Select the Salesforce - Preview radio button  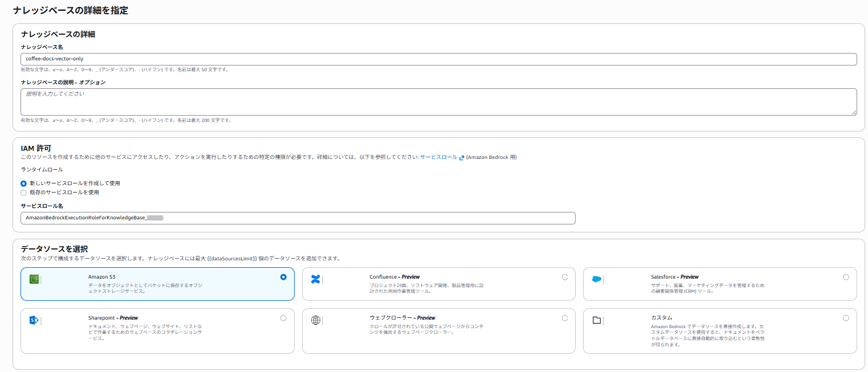(846, 277)
